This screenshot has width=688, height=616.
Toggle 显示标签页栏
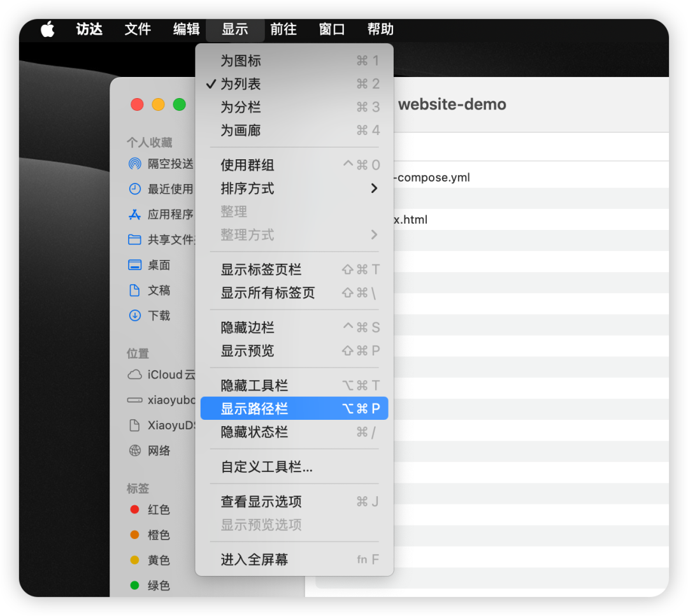pyautogui.click(x=294, y=269)
